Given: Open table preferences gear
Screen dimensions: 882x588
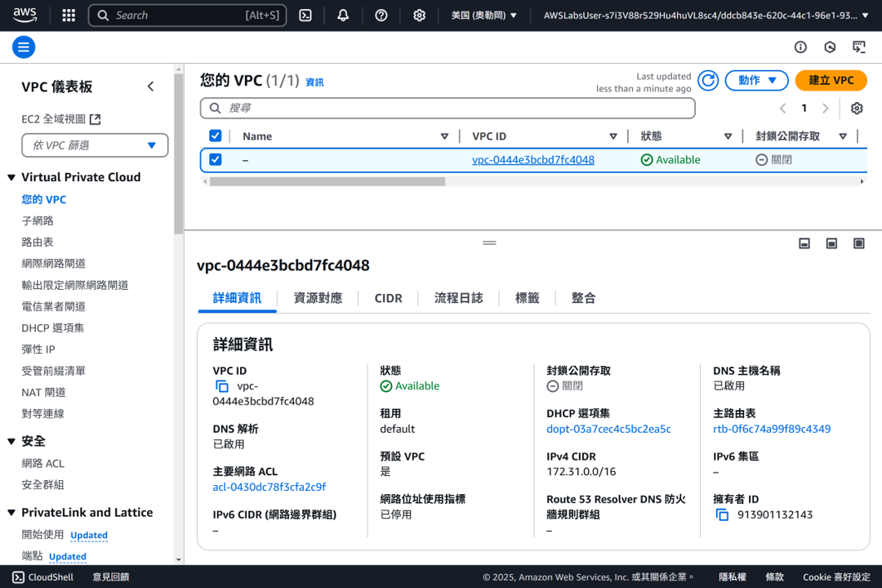Looking at the screenshot, I should coord(857,108).
